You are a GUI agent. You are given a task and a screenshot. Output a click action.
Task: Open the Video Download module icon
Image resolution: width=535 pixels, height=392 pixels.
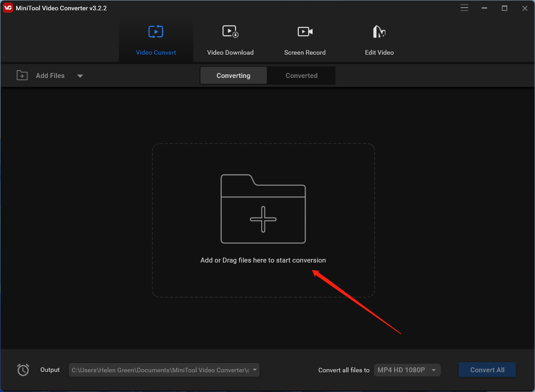tap(230, 31)
